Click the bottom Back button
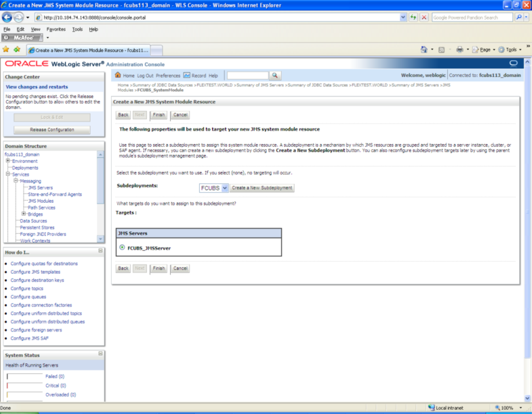Image resolution: width=532 pixels, height=414 pixels. click(x=123, y=268)
